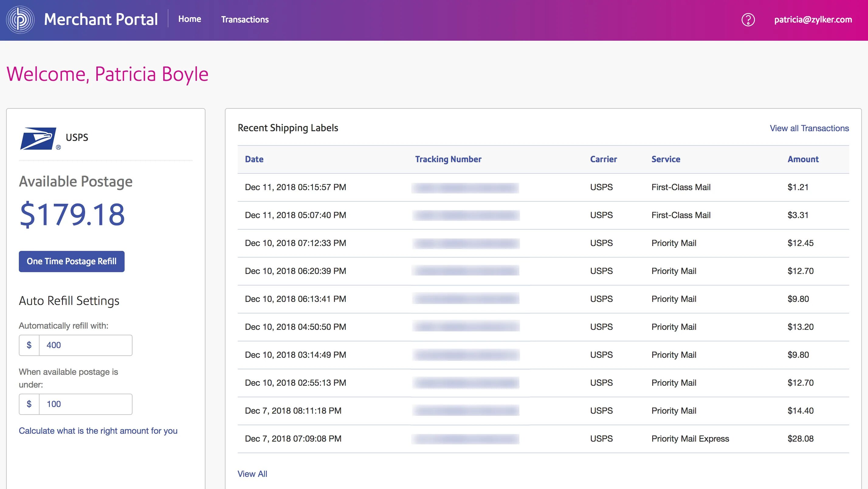Go to the Home menu item
The image size is (868, 489).
click(x=189, y=19)
